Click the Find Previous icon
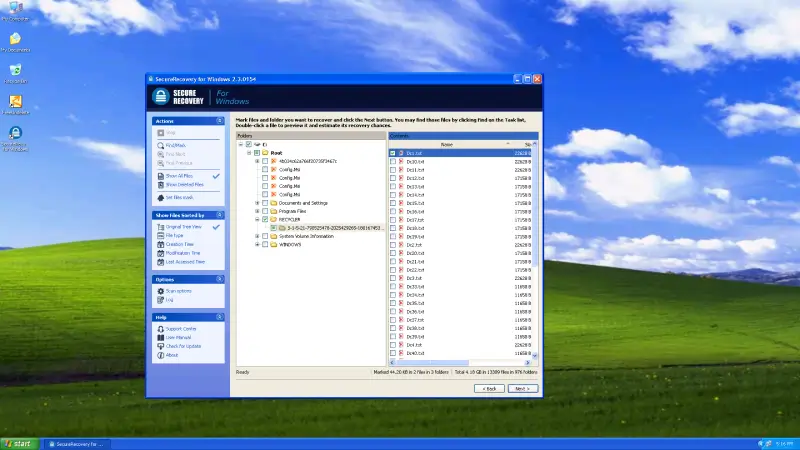Image resolution: width=800 pixels, height=450 pixels. (161, 163)
